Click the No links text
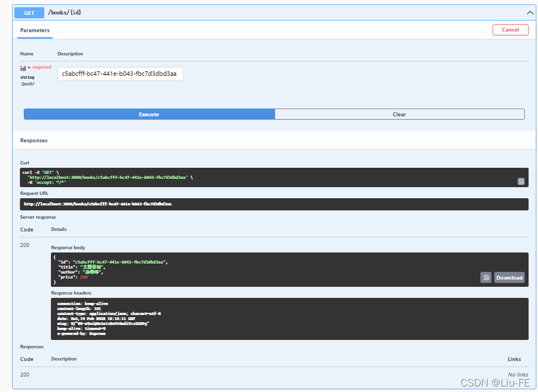The height and width of the screenshot is (392, 538). (x=518, y=374)
